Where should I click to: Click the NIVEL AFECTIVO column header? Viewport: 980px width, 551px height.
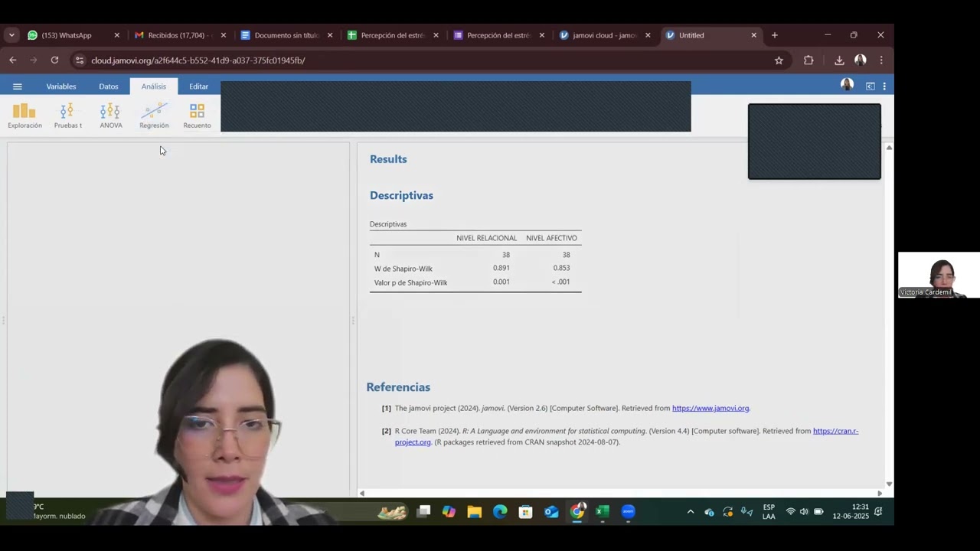coord(551,238)
